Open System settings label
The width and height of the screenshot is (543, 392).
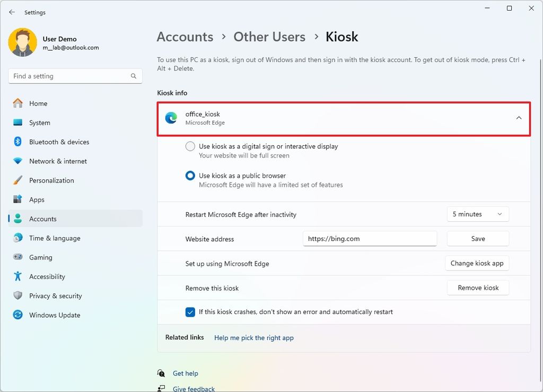[39, 123]
